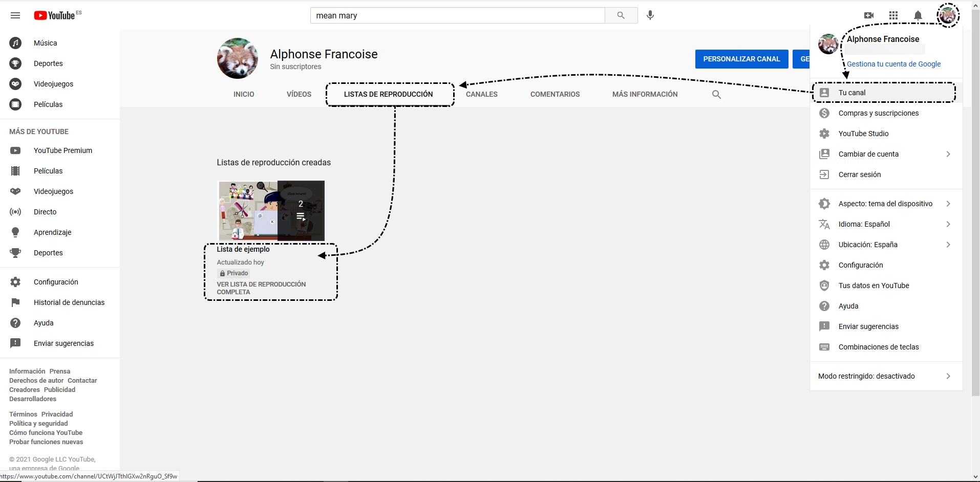Search within channel using magnifier icon
The image size is (980, 482).
(716, 94)
